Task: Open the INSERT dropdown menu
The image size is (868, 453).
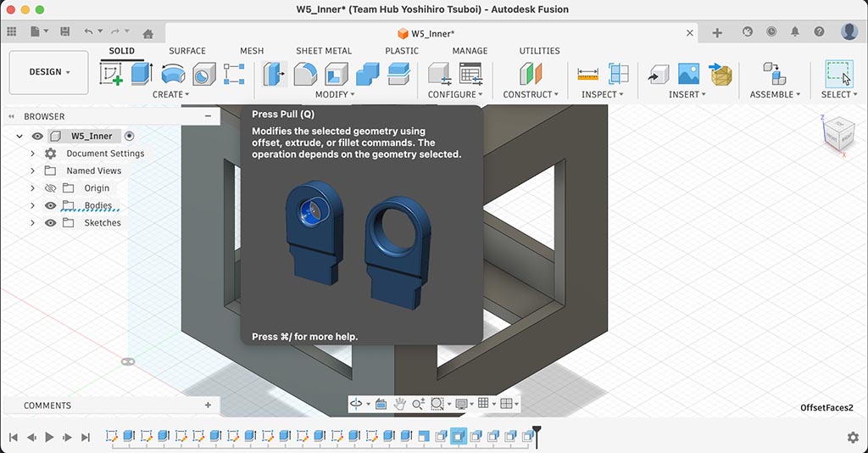Action: coord(687,95)
